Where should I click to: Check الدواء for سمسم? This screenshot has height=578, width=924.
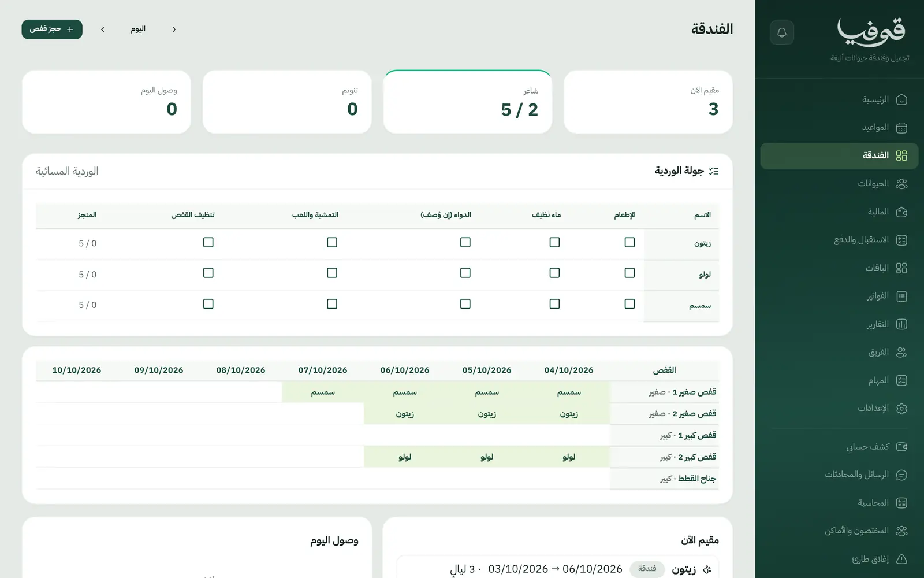465,303
